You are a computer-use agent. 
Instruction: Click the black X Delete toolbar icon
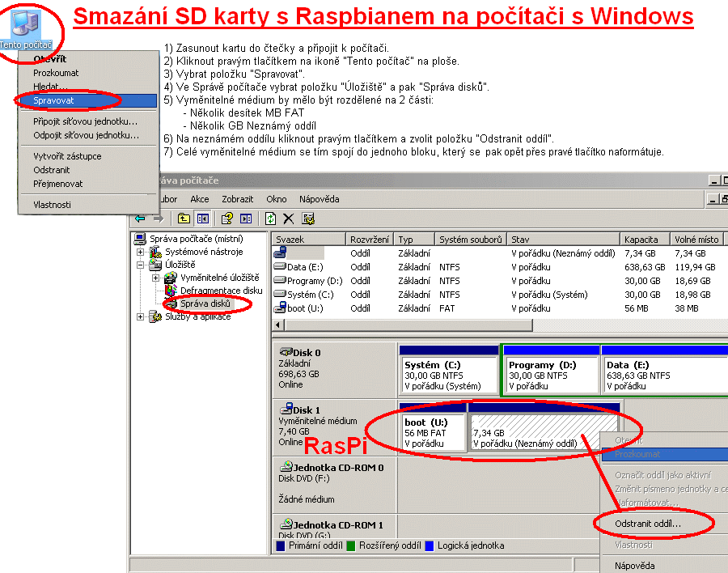tap(288, 219)
